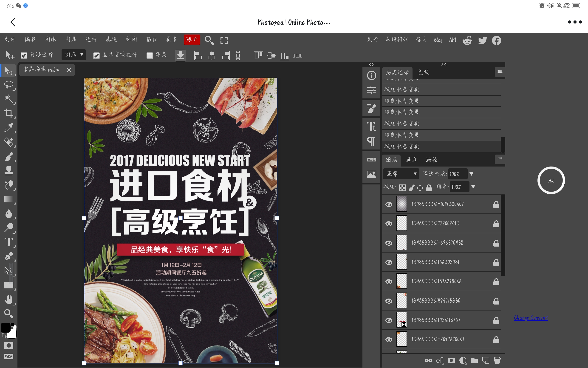The image size is (588, 368).
Task: Select the Magic Wand tool
Action: (9, 99)
